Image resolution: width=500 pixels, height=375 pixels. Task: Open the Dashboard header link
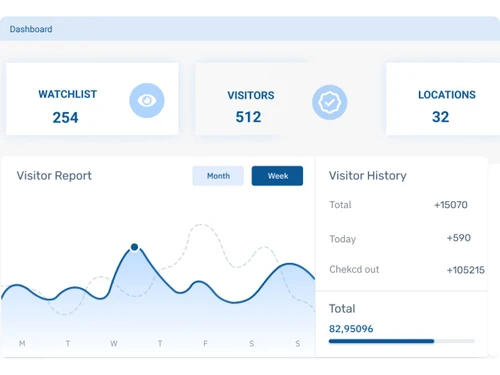coord(31,29)
